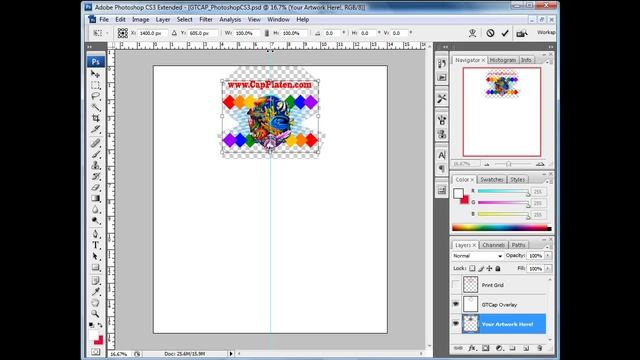The width and height of the screenshot is (640, 360).
Task: Open the status bar info arrow menu
Action: point(231,353)
